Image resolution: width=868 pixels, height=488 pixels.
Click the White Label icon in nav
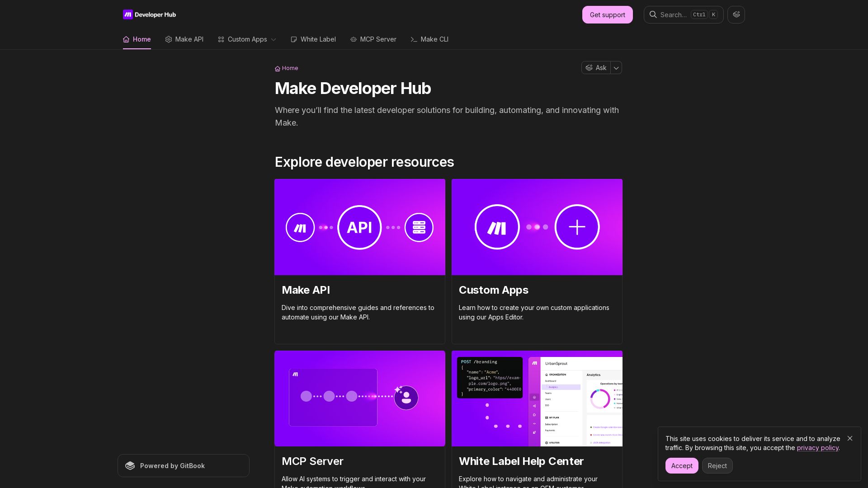tap(294, 39)
